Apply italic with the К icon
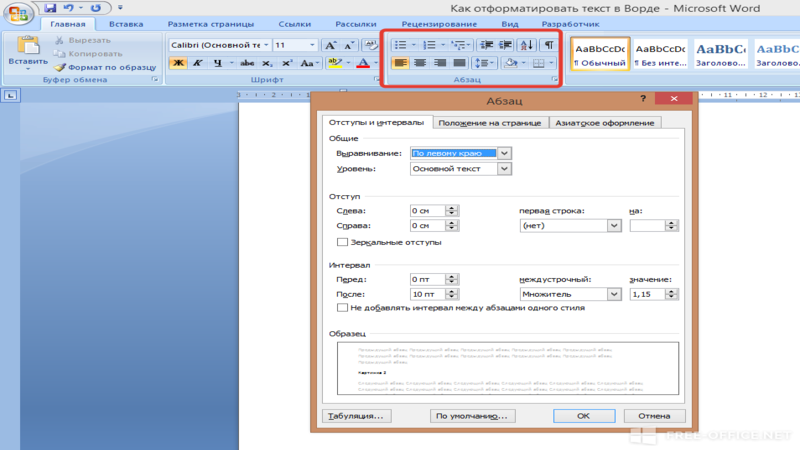 click(x=197, y=63)
